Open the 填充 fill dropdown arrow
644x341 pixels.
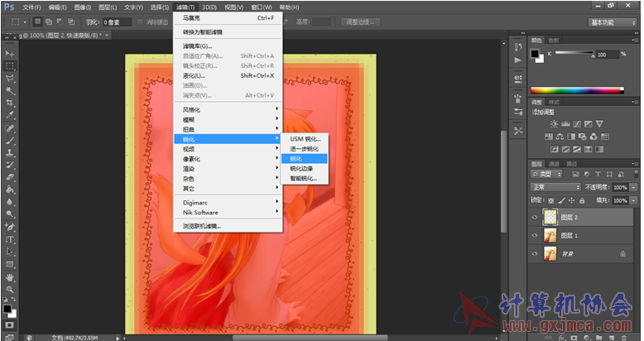point(634,200)
